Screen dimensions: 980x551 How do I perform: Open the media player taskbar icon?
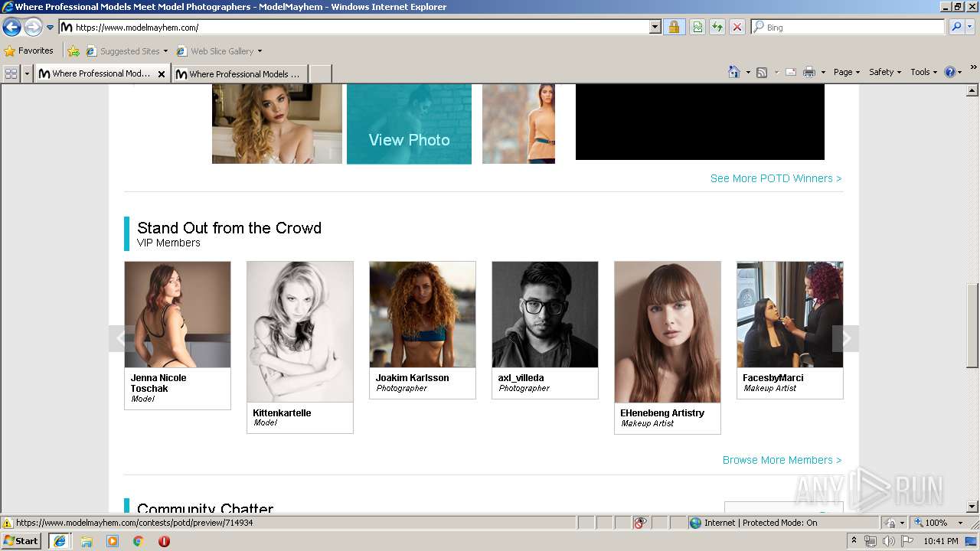point(113,541)
